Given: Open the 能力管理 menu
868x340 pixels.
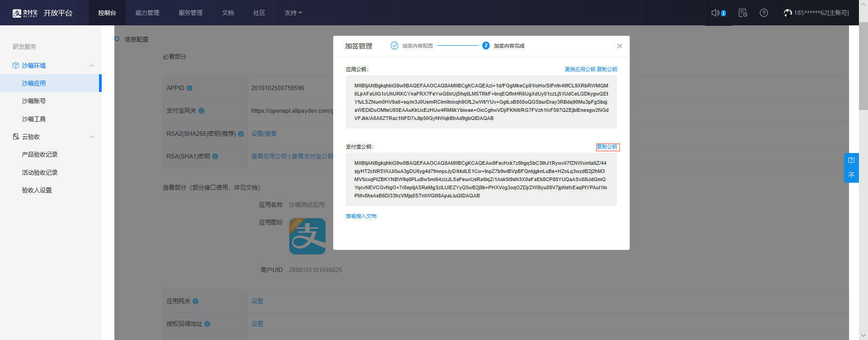Looking at the screenshot, I should click(x=147, y=13).
